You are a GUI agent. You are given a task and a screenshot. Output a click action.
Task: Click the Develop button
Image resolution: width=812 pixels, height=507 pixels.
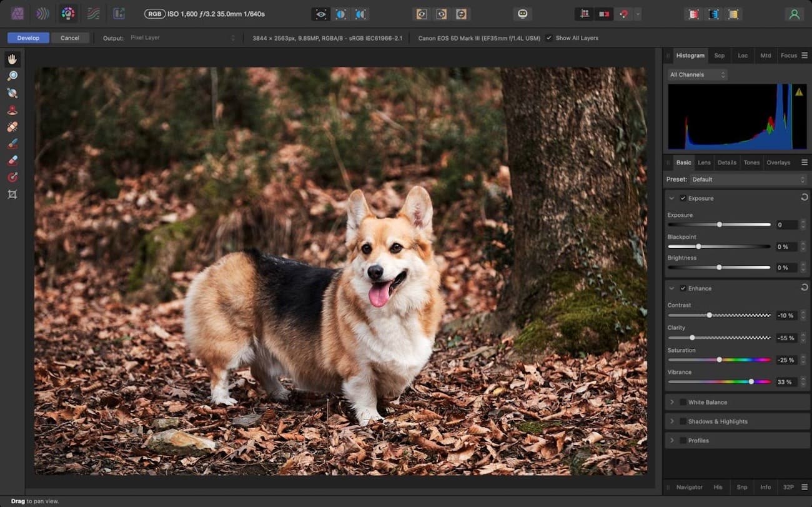[28, 38]
